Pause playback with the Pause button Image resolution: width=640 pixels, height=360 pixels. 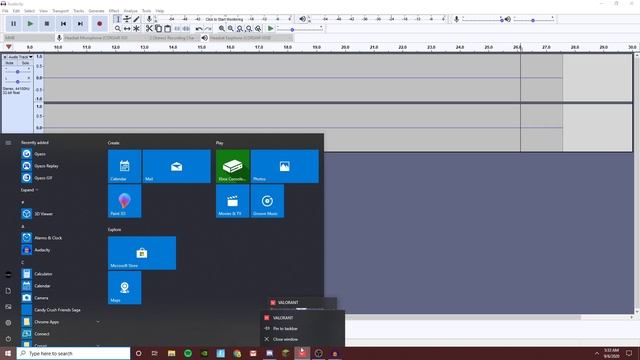pyautogui.click(x=13, y=24)
